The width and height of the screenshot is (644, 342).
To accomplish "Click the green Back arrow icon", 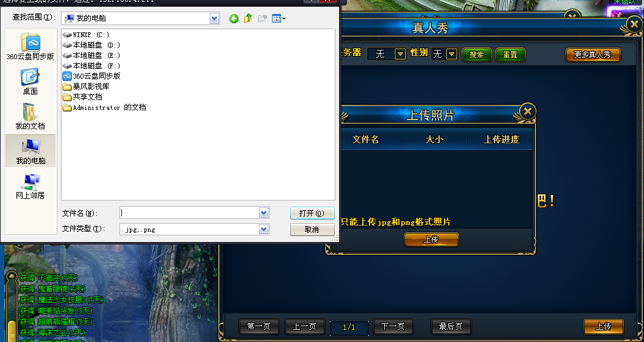I will 234,18.
